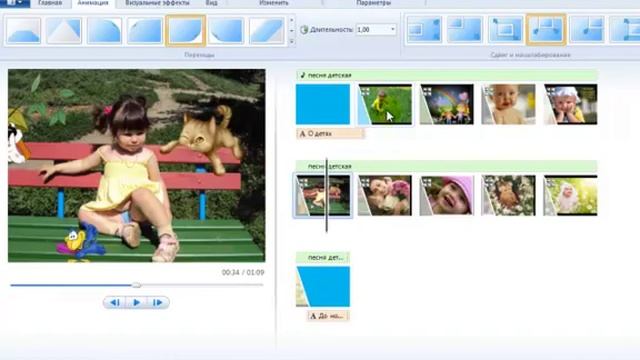Choose the fifth pan and zoom effect

587,29
